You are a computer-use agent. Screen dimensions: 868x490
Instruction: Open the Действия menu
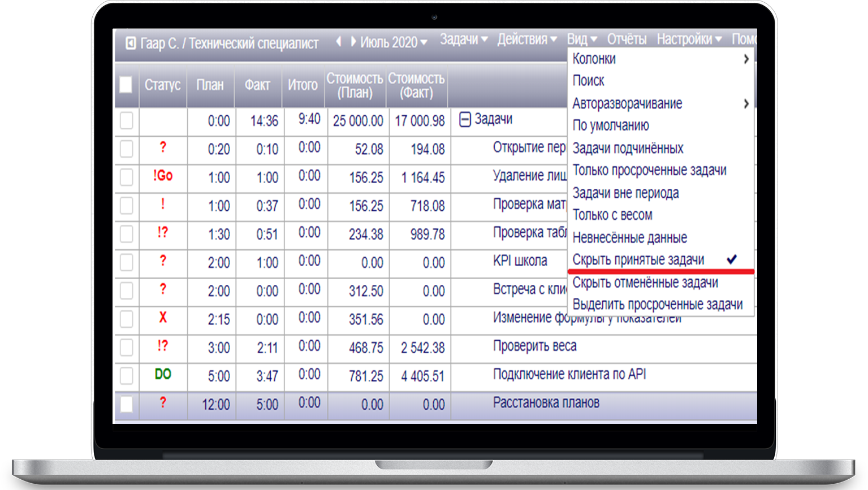526,39
